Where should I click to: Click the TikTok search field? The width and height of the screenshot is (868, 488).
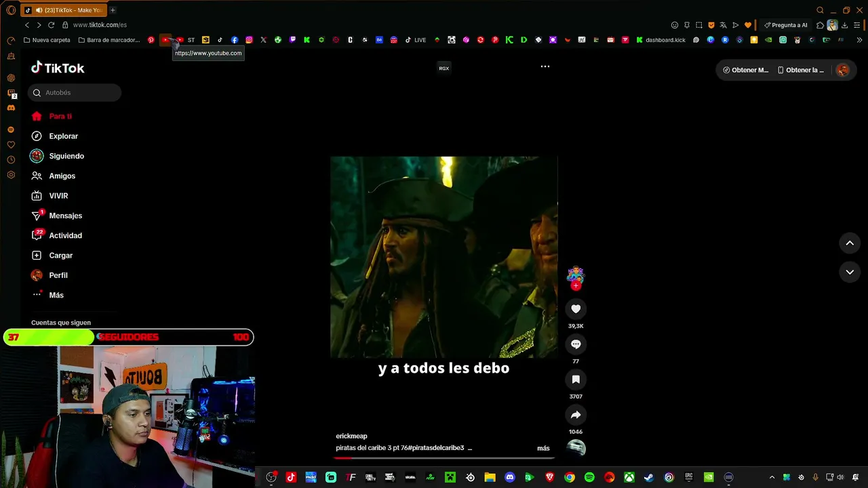point(75,93)
